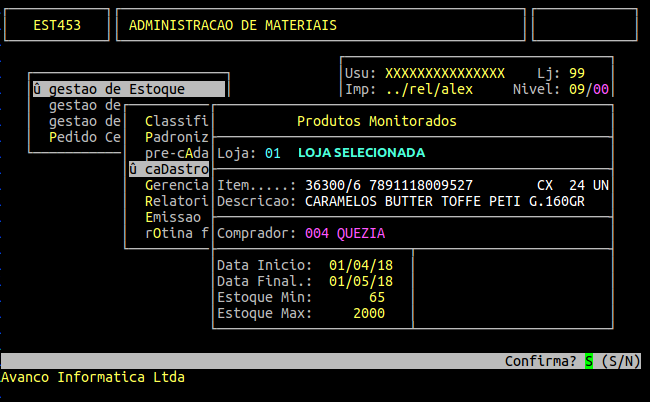This screenshot has width=650, height=402.
Task: Click the Estoque Min value 65
Action: (377, 297)
